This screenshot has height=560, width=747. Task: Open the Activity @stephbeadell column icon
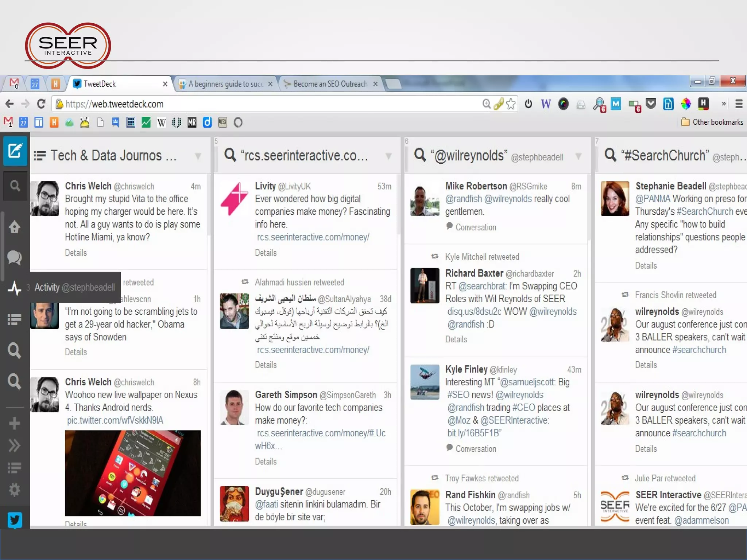click(x=15, y=288)
